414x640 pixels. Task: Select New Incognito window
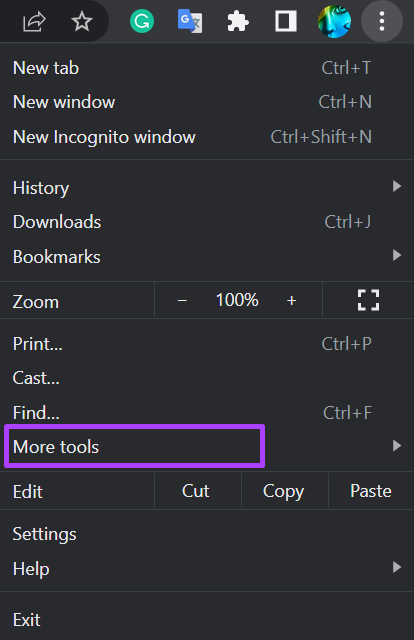coord(207,137)
